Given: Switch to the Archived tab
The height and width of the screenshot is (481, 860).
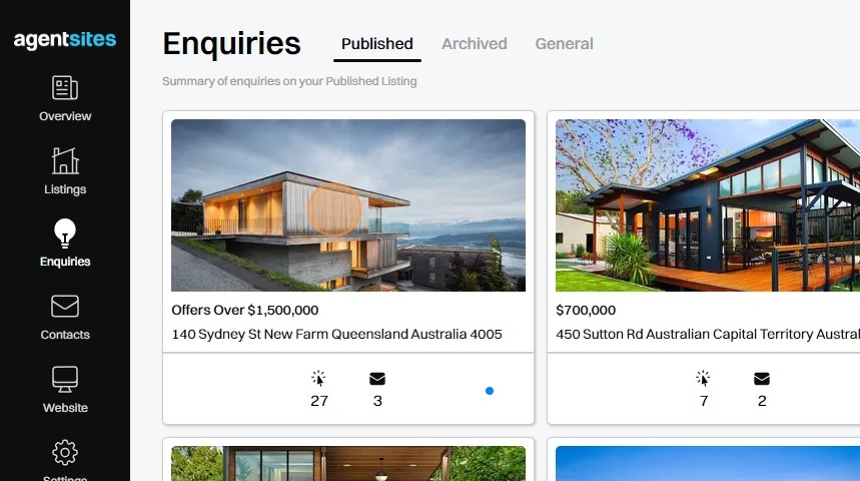Looking at the screenshot, I should (474, 44).
